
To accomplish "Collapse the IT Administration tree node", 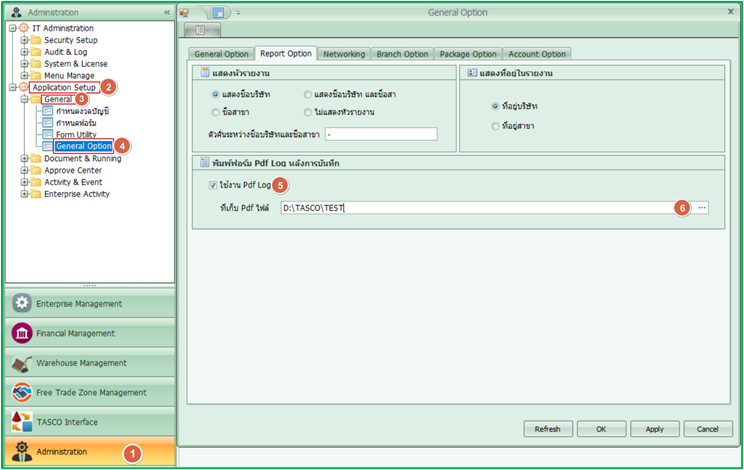I will coord(11,28).
